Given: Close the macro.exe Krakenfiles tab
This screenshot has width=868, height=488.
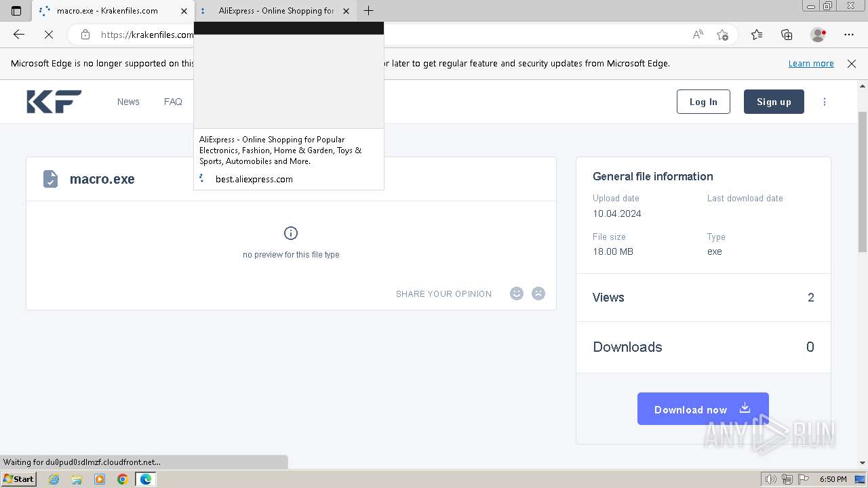Looking at the screenshot, I should [184, 11].
